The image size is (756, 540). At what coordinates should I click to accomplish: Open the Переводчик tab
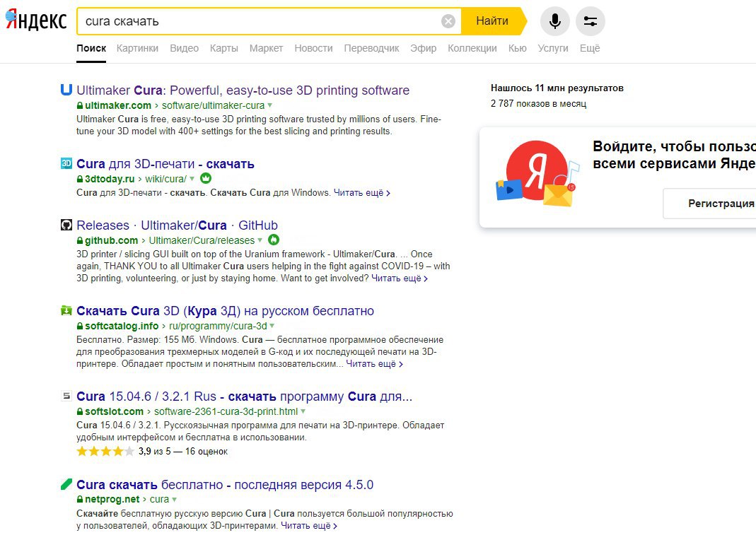(x=371, y=48)
